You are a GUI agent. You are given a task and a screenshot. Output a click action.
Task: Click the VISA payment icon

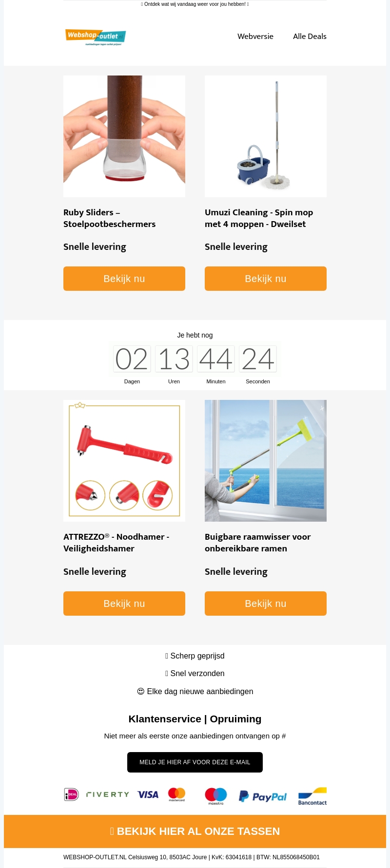point(148,794)
